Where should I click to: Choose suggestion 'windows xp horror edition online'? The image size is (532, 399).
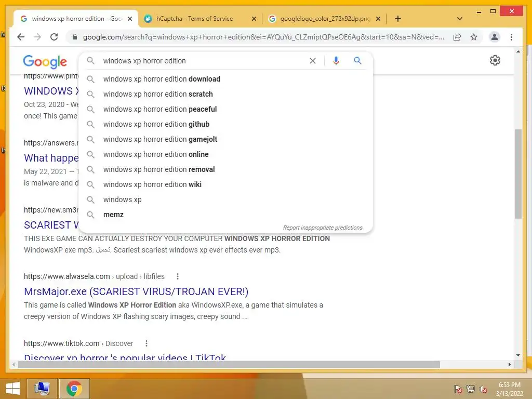(225, 154)
